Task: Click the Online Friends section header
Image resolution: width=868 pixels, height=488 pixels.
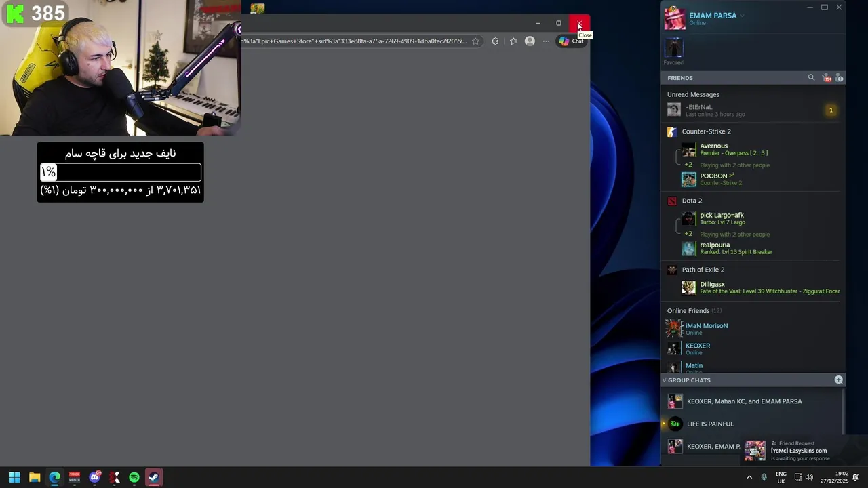Action: point(694,311)
